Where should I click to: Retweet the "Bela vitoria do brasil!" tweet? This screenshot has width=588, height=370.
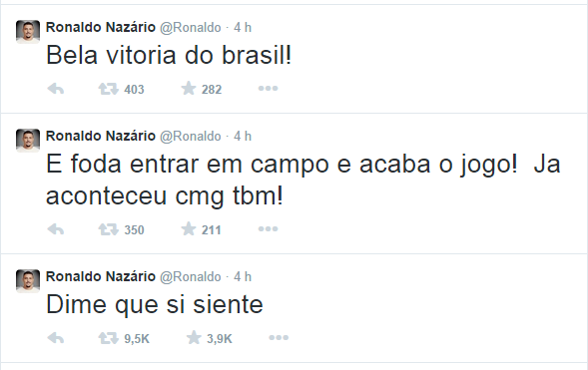[109, 89]
